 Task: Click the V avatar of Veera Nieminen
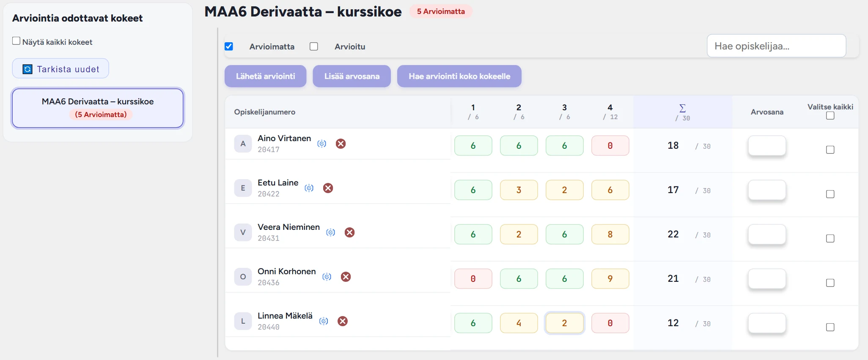243,232
